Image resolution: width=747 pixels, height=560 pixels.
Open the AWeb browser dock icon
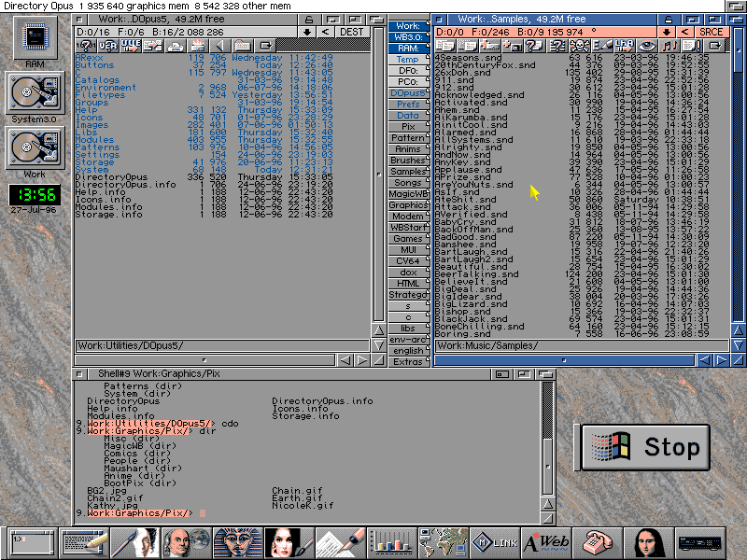(544, 542)
